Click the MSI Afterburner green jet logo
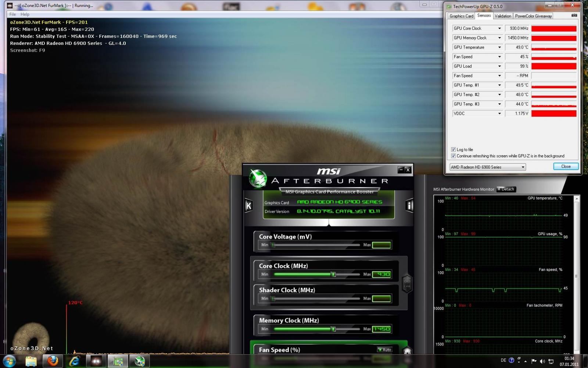Viewport: 588px width, 368px height. point(258,178)
